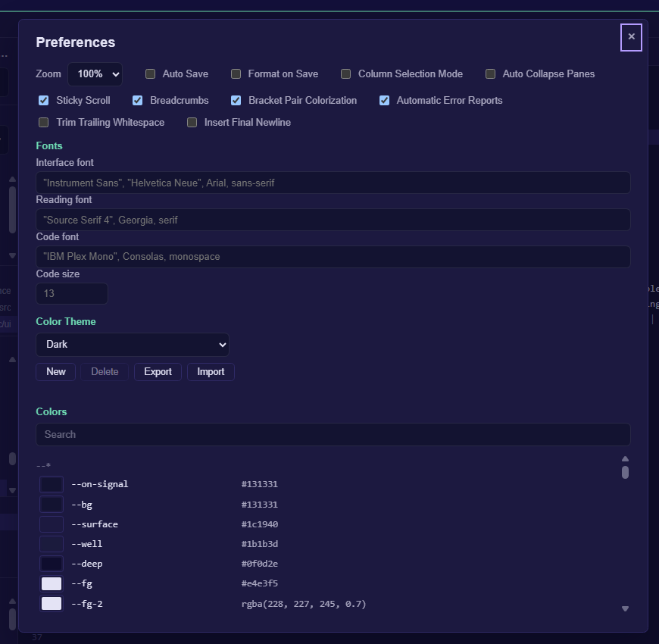Enable Auto Save checkbox
Screen dimensions: 659x644
click(150, 74)
